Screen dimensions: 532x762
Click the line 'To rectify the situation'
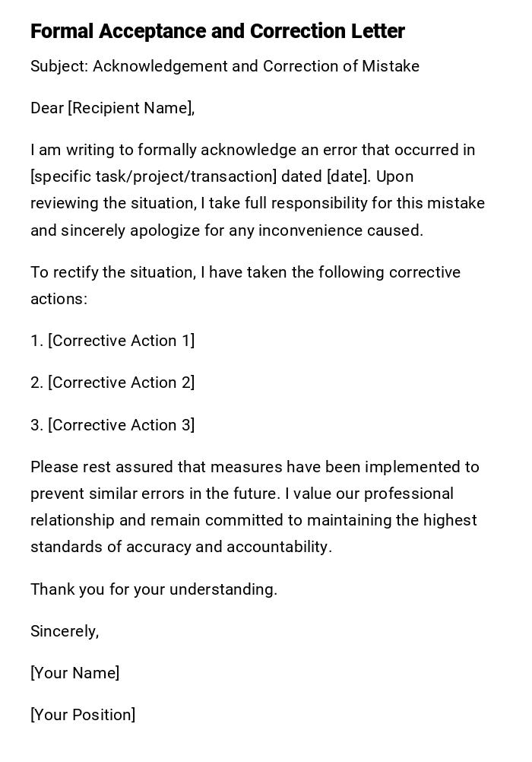(112, 272)
